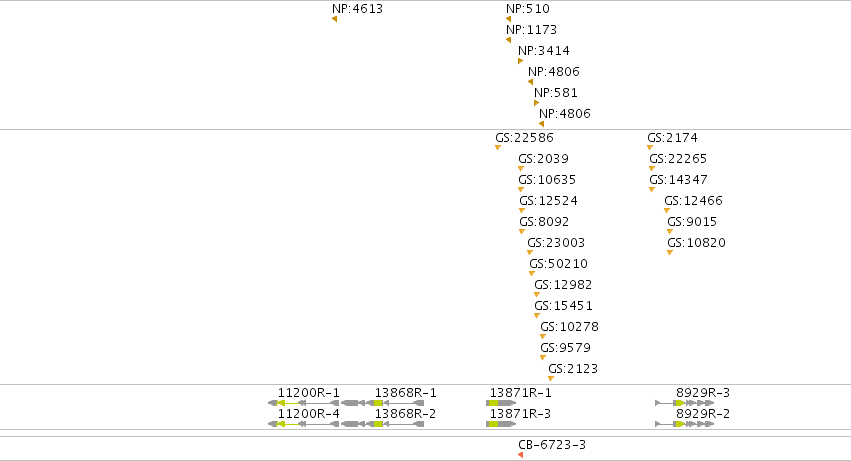Click the GS:9015 insertion triangle
This screenshot has height=461, width=851.
pos(670,232)
